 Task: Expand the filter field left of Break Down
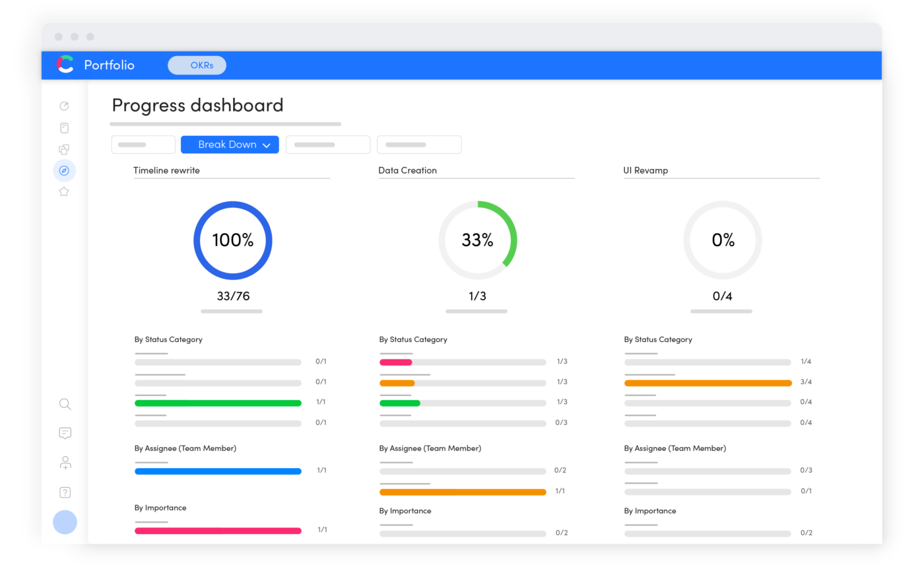pos(143,145)
